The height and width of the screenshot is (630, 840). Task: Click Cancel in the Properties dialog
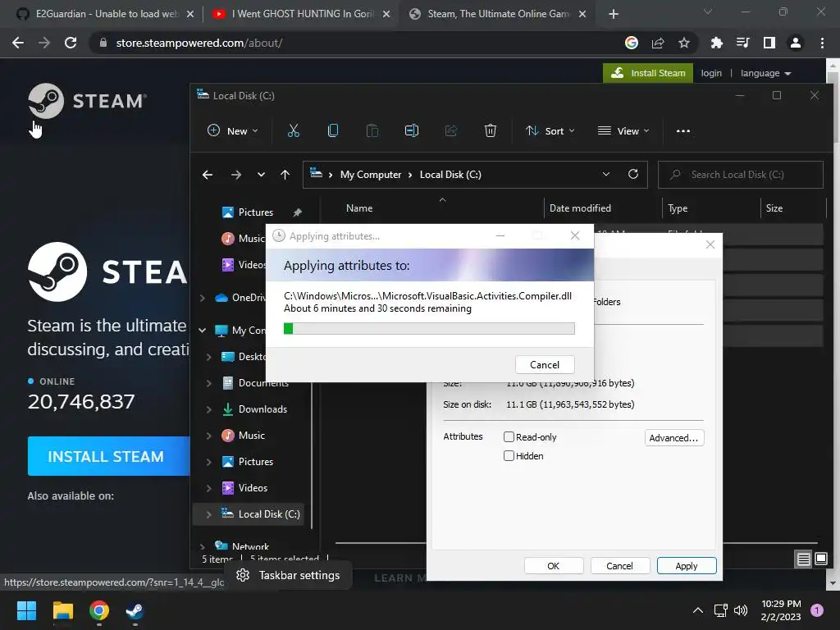pyautogui.click(x=620, y=566)
